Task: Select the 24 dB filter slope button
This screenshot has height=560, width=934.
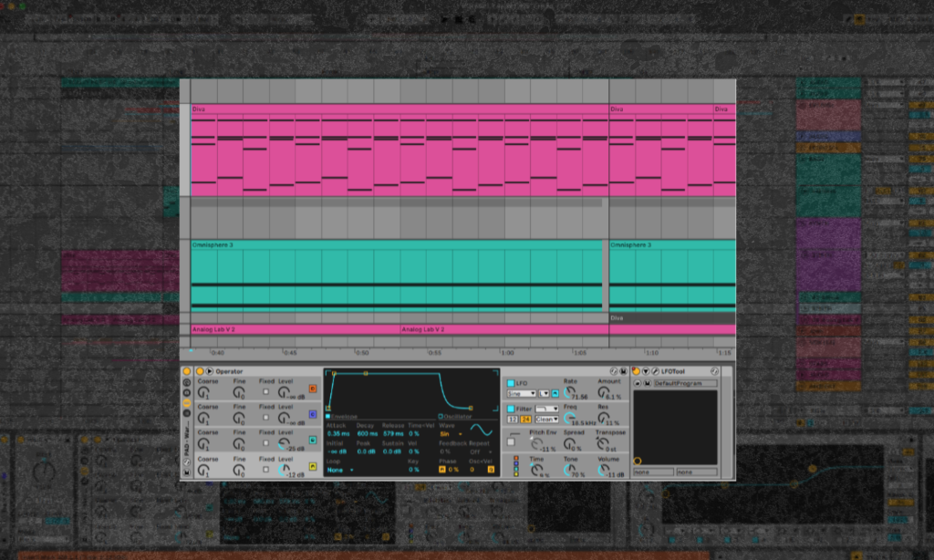Action: 525,420
